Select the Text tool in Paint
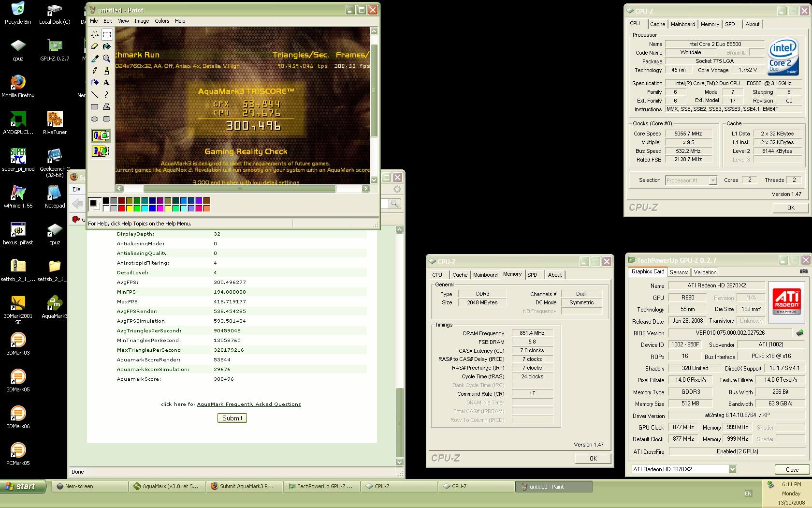812x508 pixels. [x=107, y=83]
